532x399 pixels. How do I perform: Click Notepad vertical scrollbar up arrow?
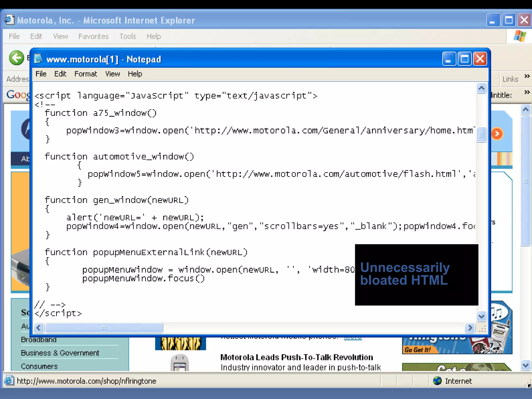tap(481, 89)
